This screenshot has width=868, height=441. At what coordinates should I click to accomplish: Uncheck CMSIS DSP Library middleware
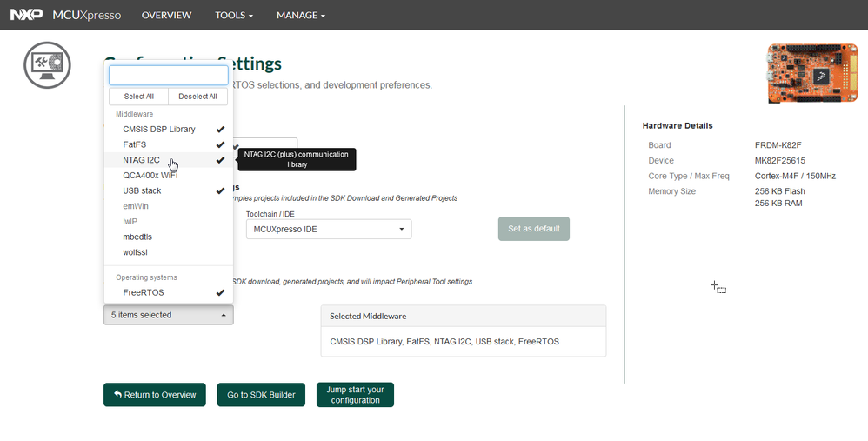[x=168, y=129]
